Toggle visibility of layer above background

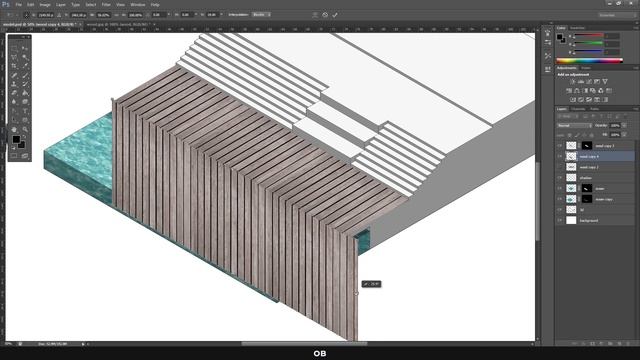click(x=560, y=209)
